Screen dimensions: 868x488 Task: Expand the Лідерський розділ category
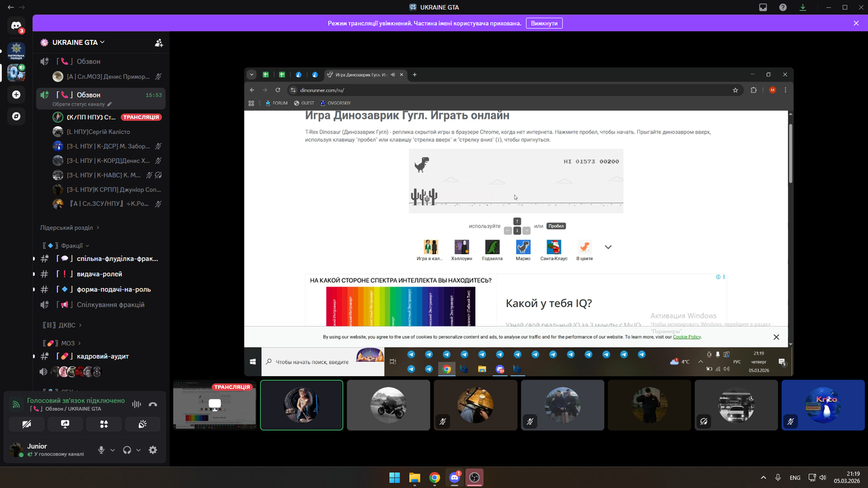click(x=69, y=228)
